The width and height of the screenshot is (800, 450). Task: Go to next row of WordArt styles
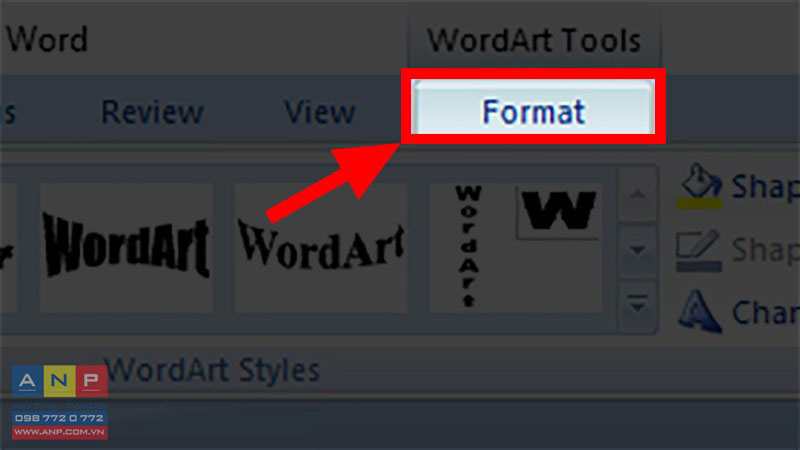point(637,251)
